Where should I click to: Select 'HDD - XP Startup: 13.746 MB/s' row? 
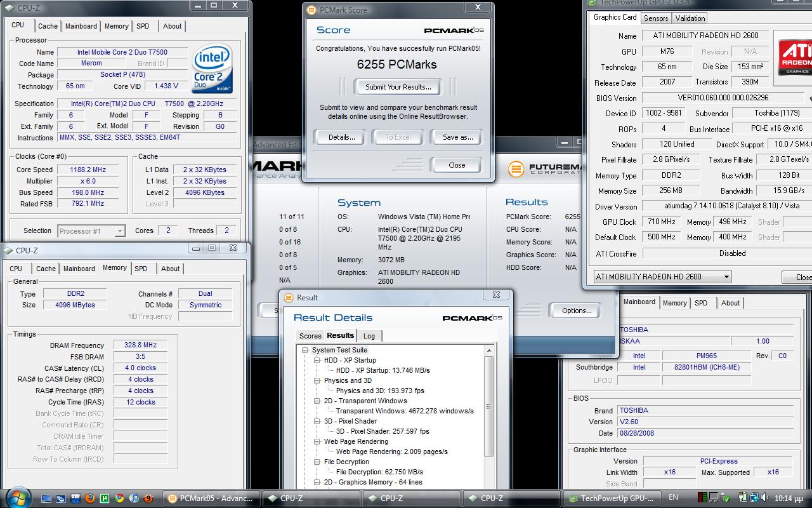click(x=383, y=370)
